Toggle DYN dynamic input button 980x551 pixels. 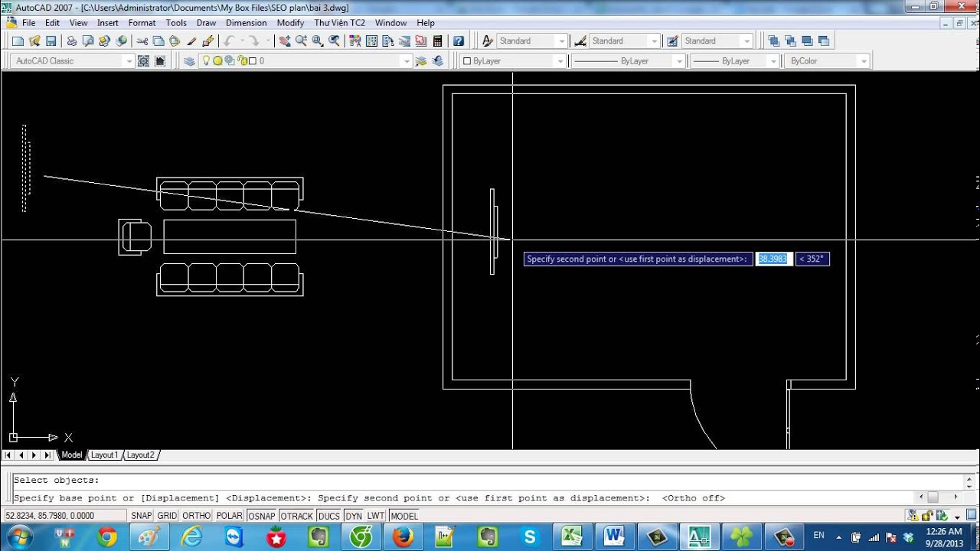(354, 516)
